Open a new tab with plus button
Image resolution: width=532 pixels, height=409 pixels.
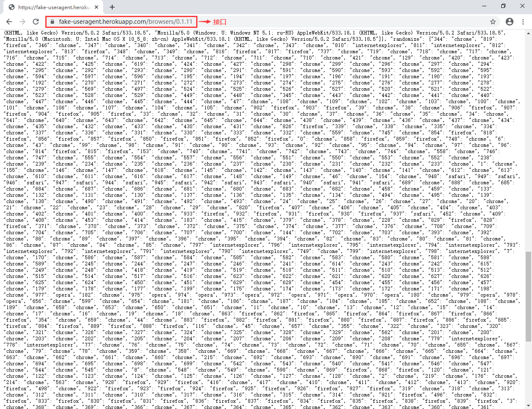pos(112,7)
